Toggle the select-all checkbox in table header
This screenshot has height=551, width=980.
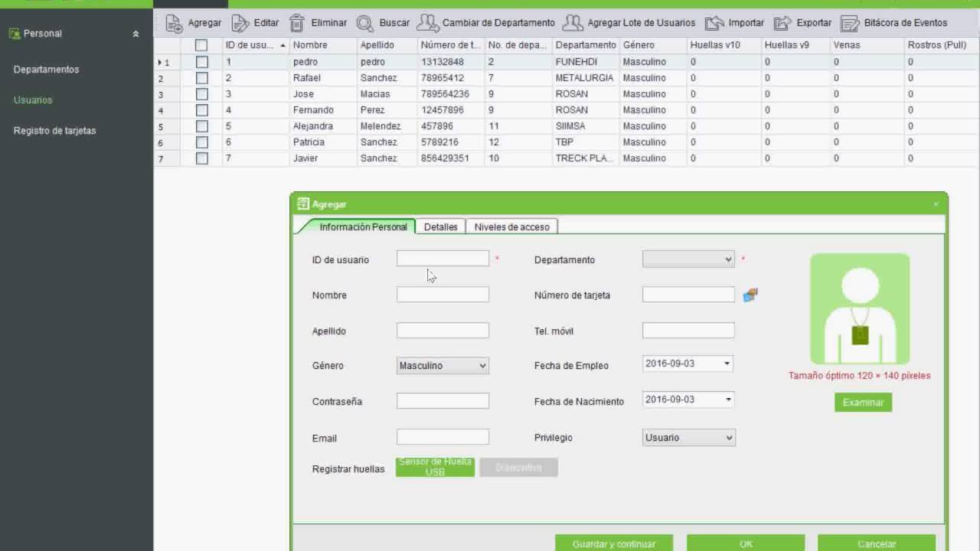(x=201, y=45)
